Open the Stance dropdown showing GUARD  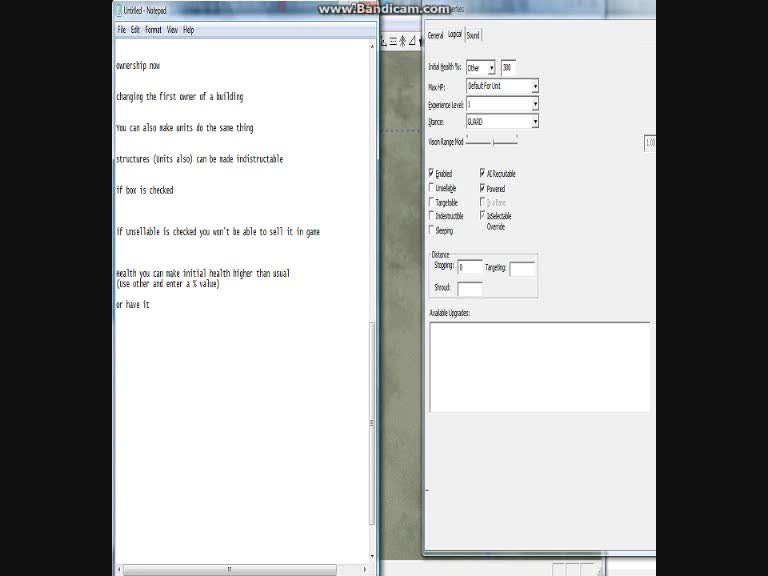click(x=503, y=121)
